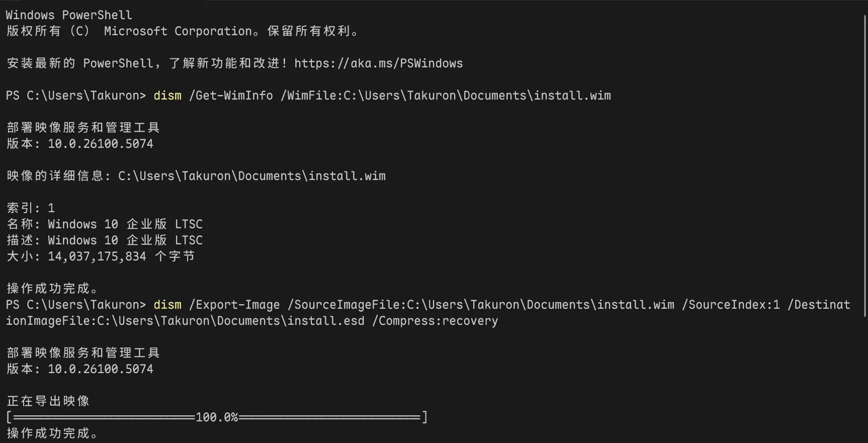The image size is (868, 443).
Task: Click the /Get-WimInfo command argument
Action: coord(231,96)
